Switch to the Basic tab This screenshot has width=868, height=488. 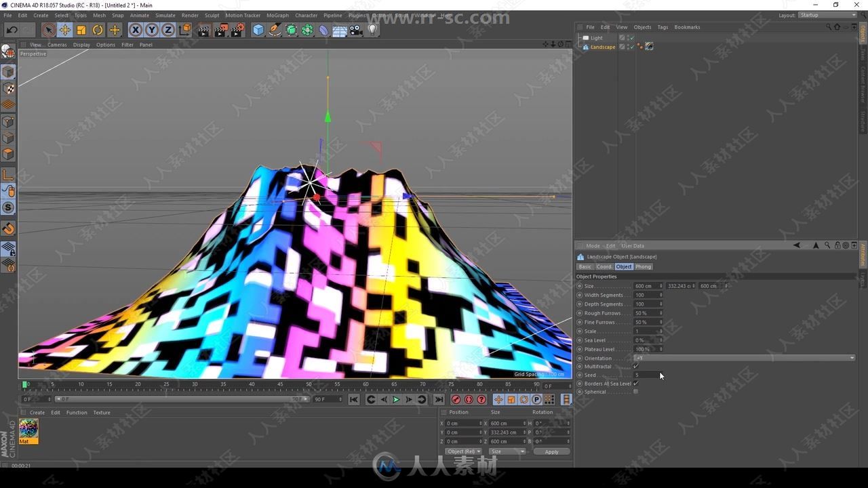click(x=585, y=266)
